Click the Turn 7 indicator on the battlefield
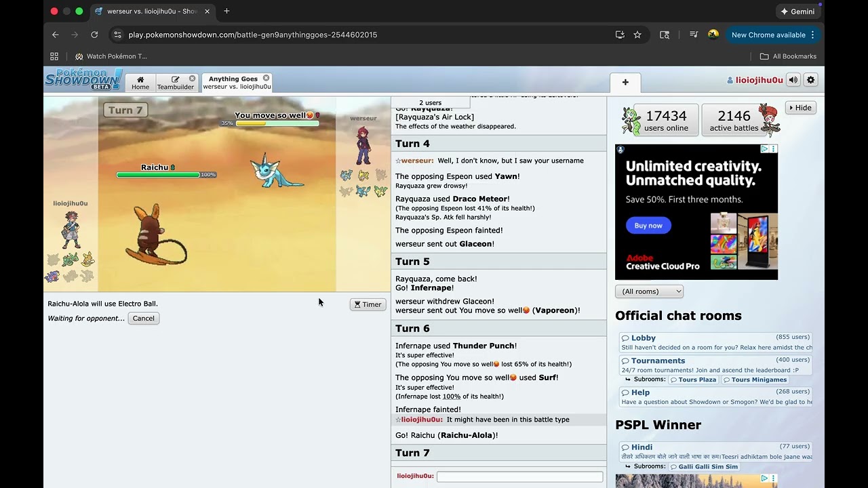Viewport: 868px width, 488px height. 125,110
